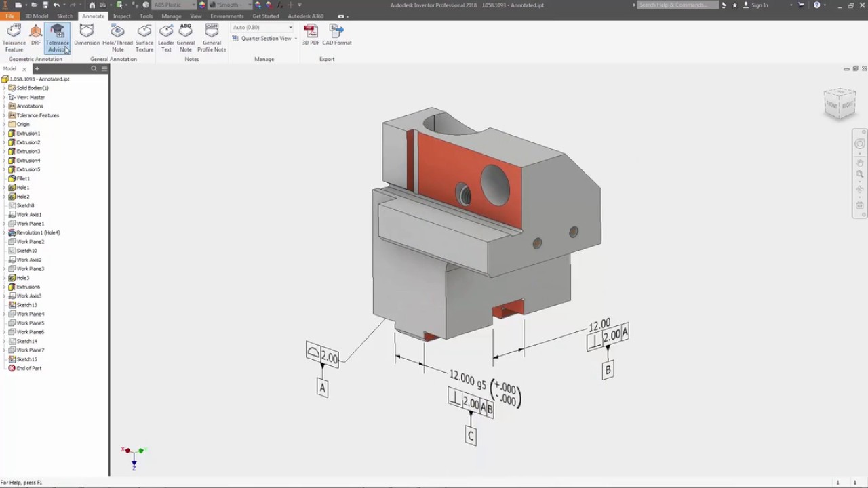The height and width of the screenshot is (488, 868).
Task: Select datum C label in viewport
Action: point(471,435)
